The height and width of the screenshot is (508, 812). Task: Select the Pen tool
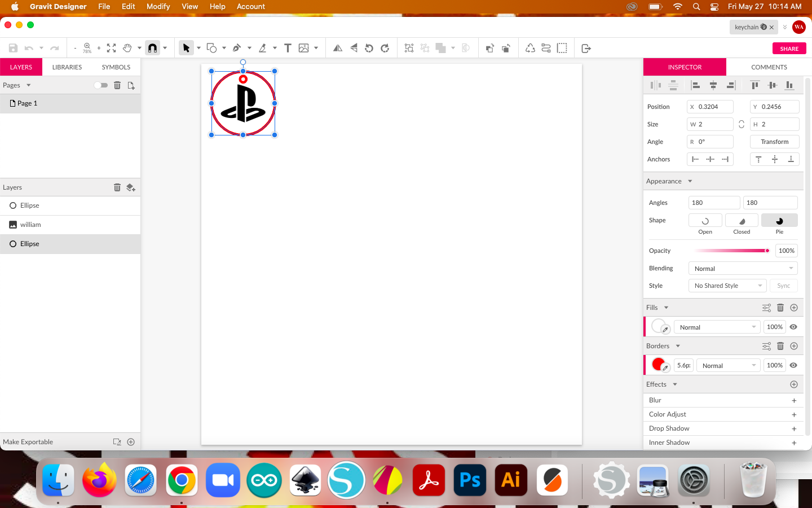tap(237, 48)
